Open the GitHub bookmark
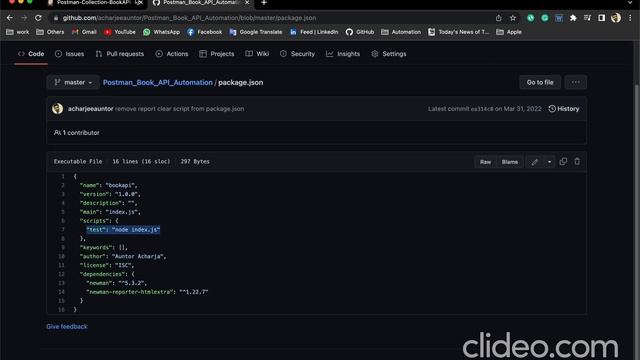Viewport: 640px width, 360px height. coord(360,32)
